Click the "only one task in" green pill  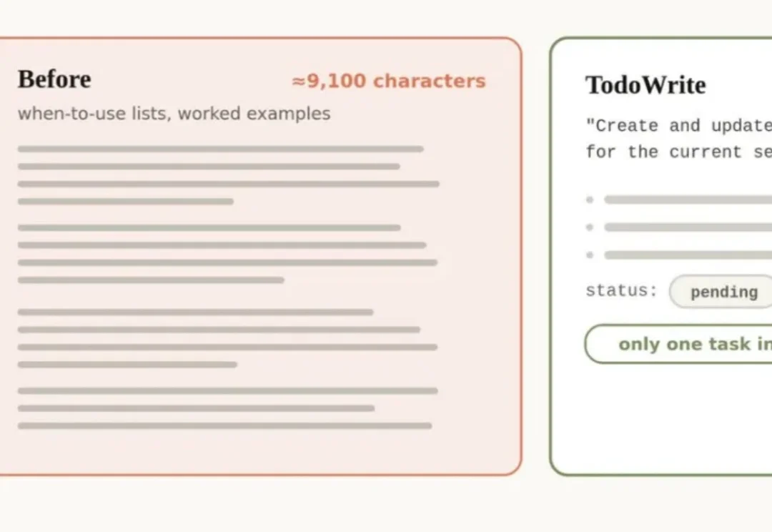tap(678, 344)
